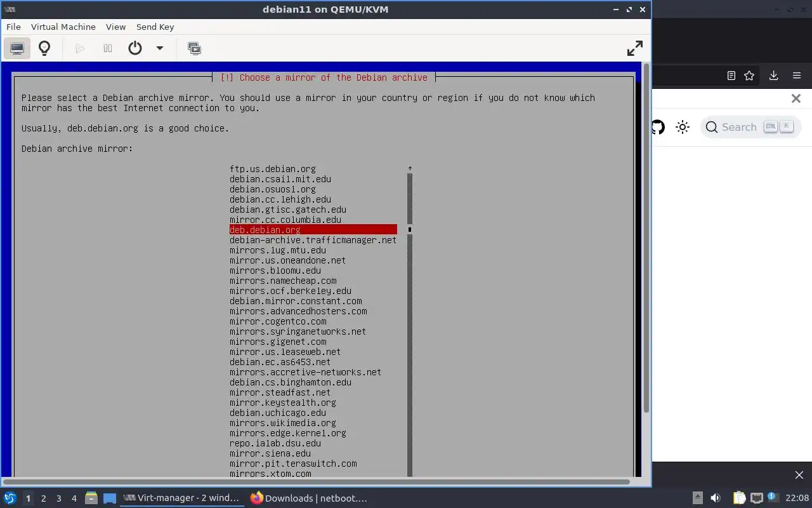Click the VM console vertical scrollbar
The height and width of the screenshot is (508, 812).
[646, 238]
